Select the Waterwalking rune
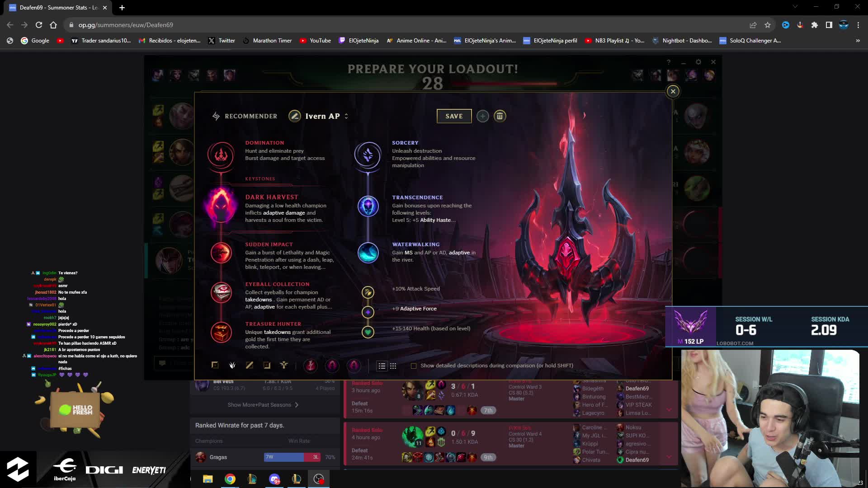868x488 pixels. point(368,253)
